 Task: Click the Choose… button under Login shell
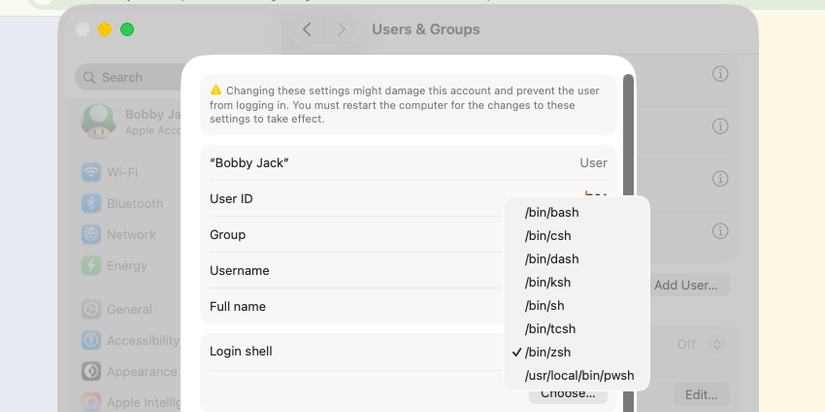point(568,395)
